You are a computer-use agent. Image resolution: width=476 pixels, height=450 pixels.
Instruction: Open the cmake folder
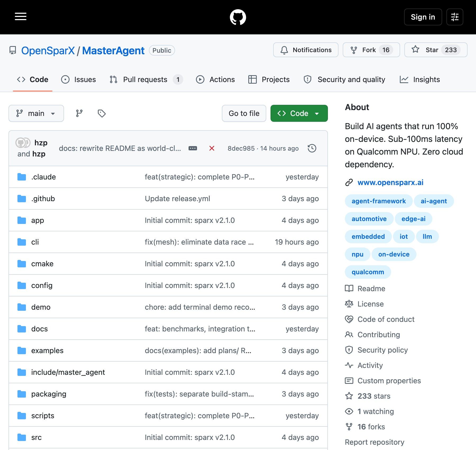click(x=42, y=264)
